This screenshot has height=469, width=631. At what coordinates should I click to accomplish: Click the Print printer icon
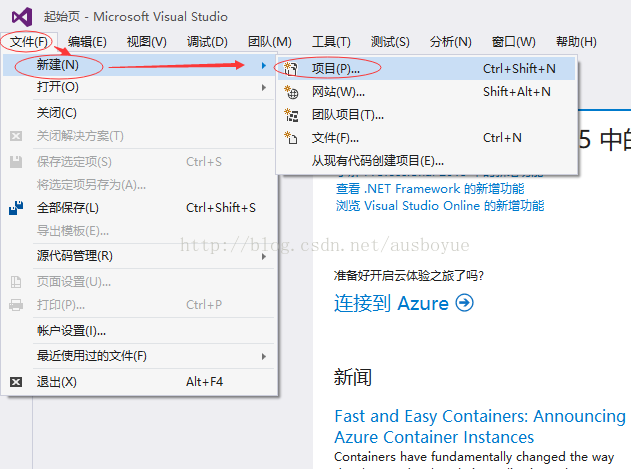pyautogui.click(x=16, y=305)
